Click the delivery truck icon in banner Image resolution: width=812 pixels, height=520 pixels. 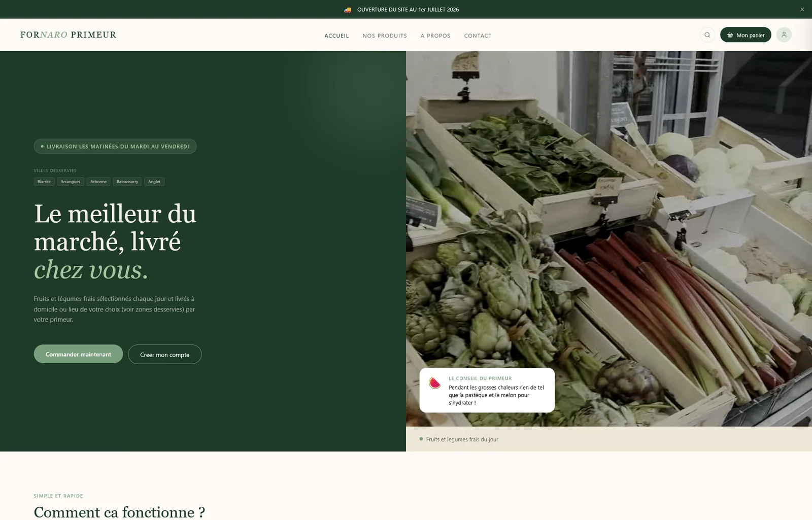348,10
